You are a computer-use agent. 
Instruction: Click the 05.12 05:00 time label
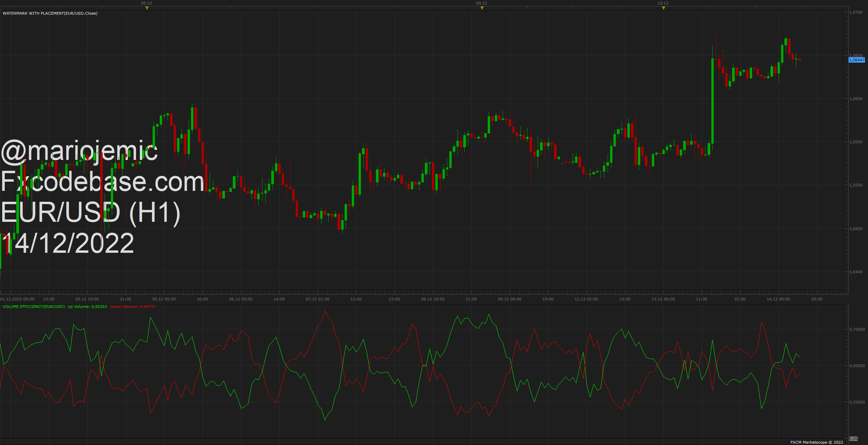click(x=164, y=299)
